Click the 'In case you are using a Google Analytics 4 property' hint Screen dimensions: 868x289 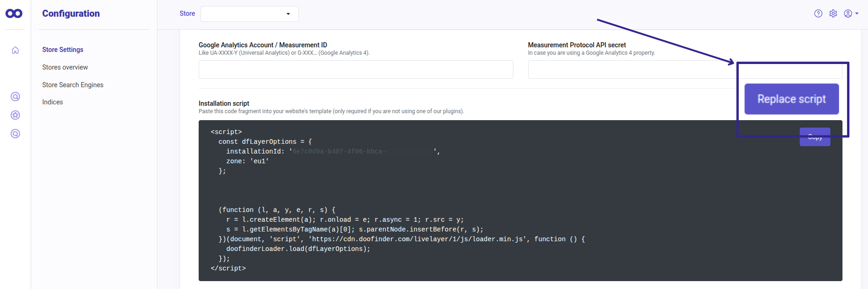(591, 53)
